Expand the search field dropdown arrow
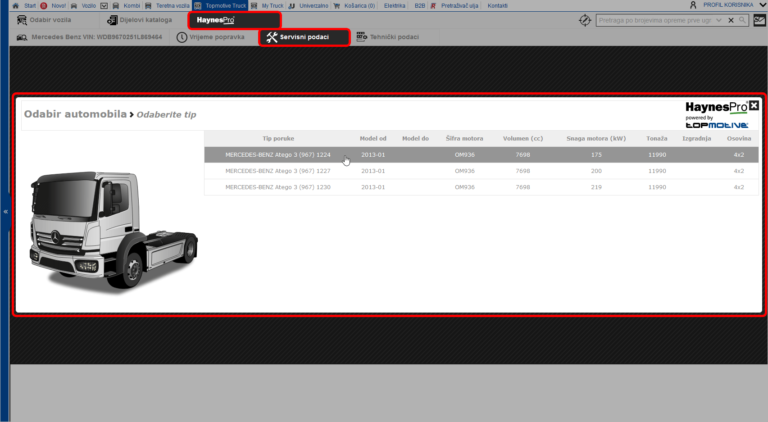Screen dimensions: 768x422 (719, 21)
